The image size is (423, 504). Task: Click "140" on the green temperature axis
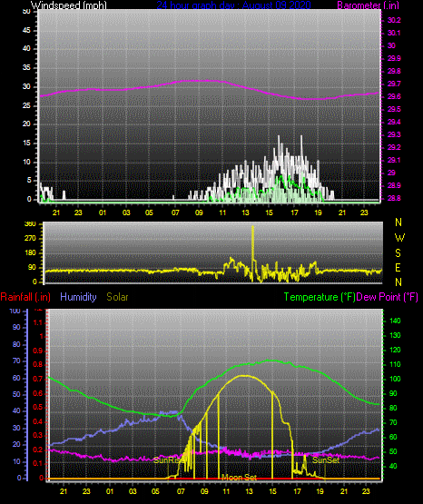click(395, 321)
